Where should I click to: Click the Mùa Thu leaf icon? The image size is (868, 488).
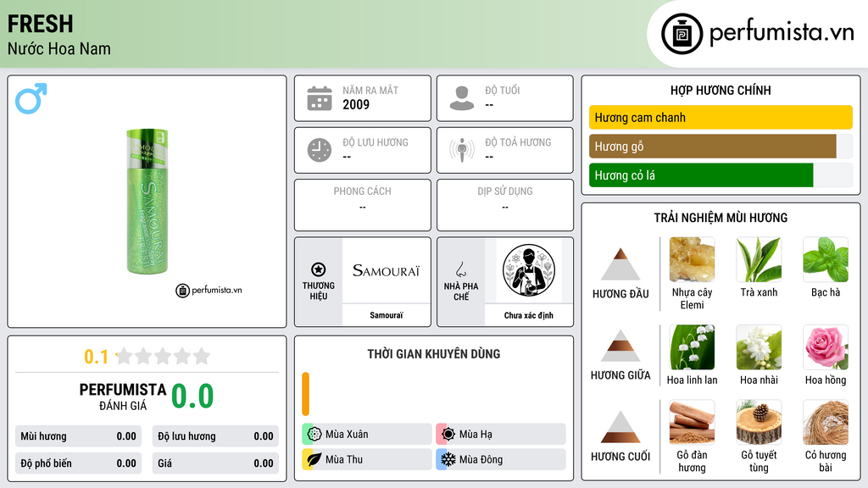click(314, 459)
